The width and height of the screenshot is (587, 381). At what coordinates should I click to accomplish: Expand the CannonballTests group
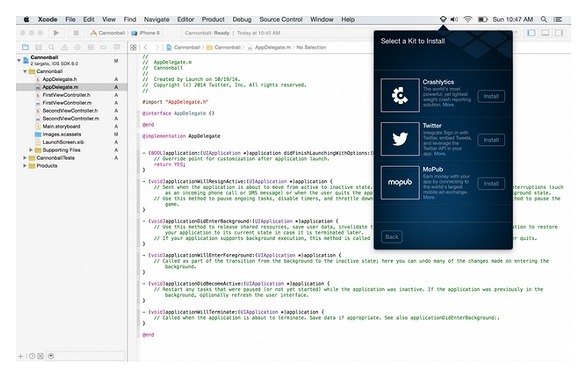click(25, 158)
